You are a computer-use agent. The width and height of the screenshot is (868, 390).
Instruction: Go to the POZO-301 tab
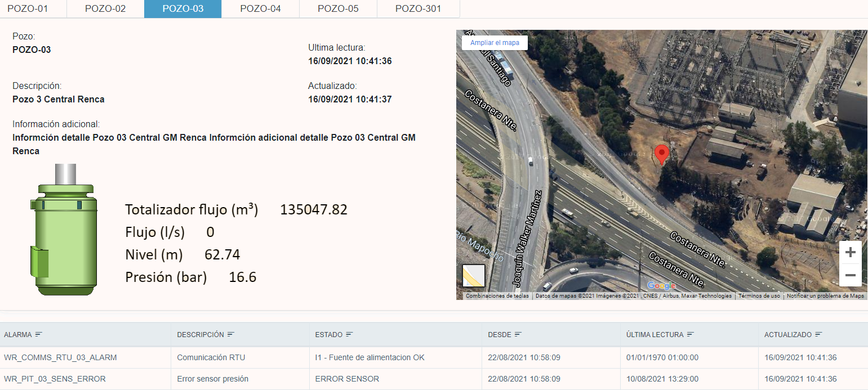(418, 8)
